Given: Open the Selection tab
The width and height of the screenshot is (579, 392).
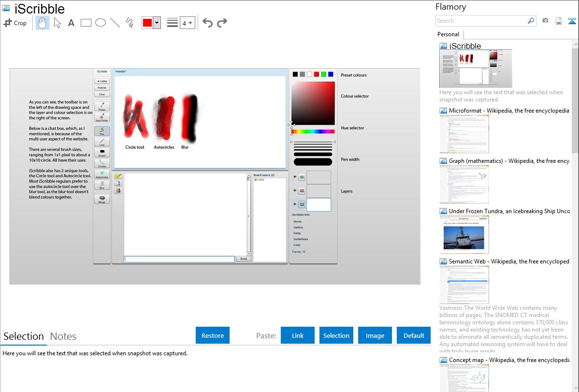Looking at the screenshot, I should click(x=24, y=336).
